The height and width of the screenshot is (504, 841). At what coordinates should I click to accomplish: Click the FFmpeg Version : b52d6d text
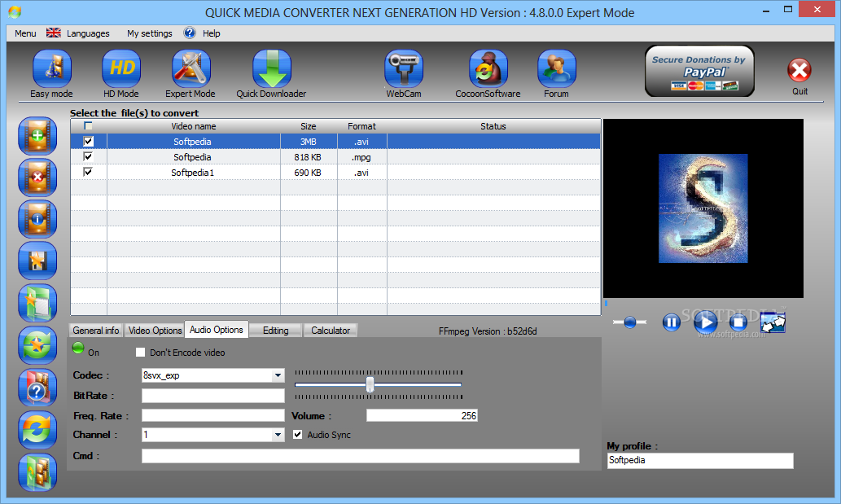pos(488,331)
